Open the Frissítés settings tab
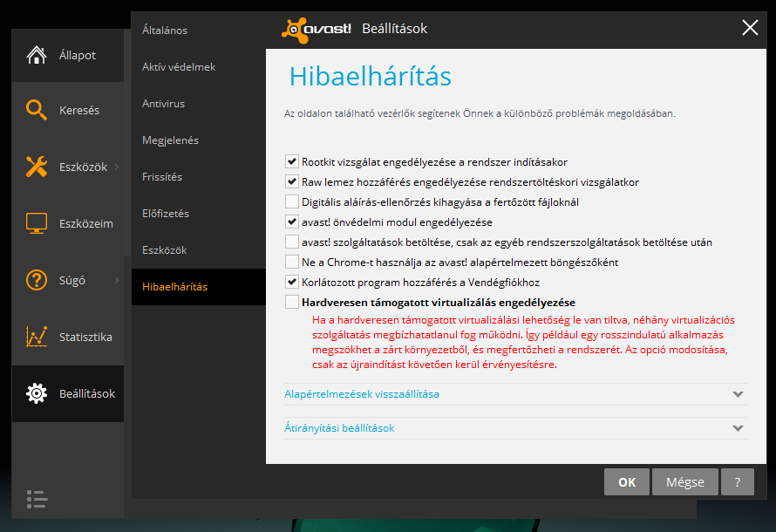The width and height of the screenshot is (776, 532). 199,177
